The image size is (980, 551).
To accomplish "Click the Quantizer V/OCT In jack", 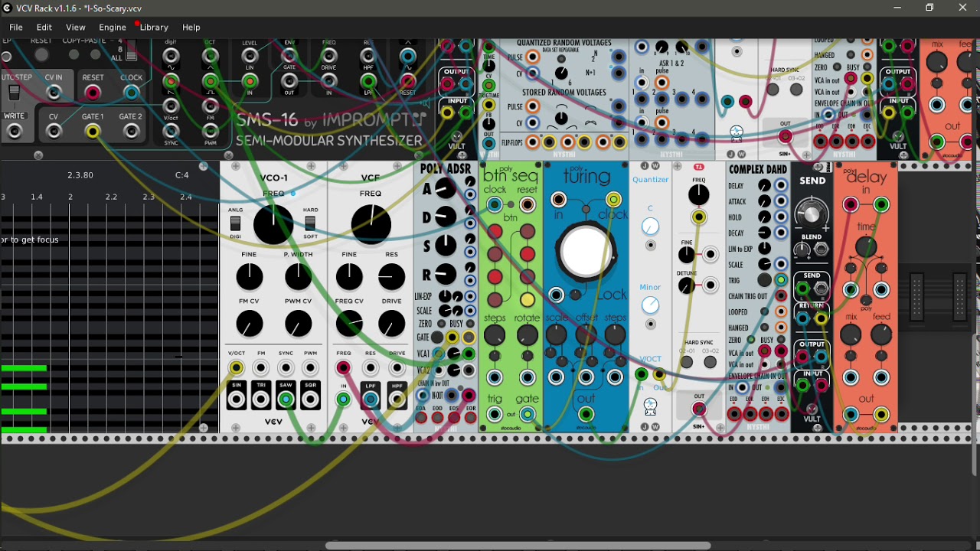I will pos(642,374).
